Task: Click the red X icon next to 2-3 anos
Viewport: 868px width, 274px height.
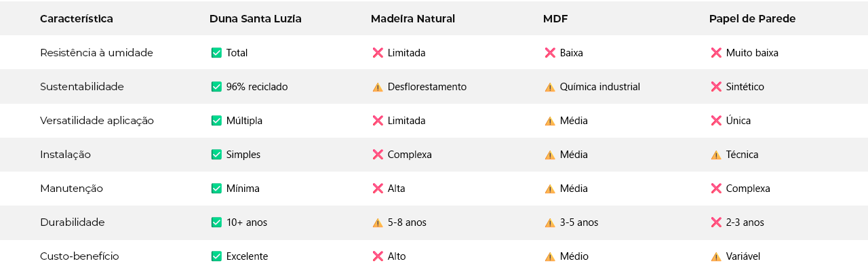Action: [x=716, y=222]
